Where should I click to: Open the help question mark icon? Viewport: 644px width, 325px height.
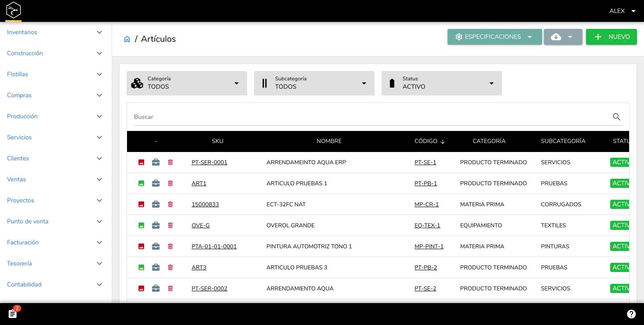(631, 314)
